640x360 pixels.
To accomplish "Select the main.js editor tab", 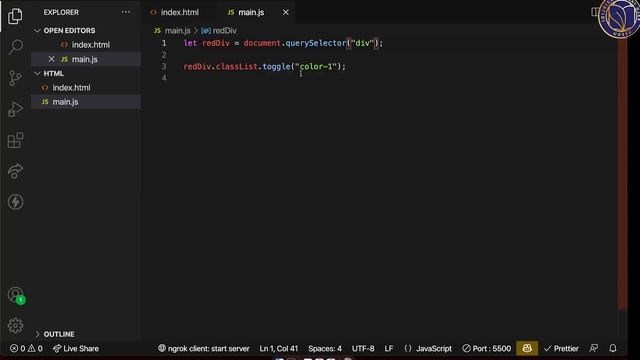I will [x=251, y=12].
